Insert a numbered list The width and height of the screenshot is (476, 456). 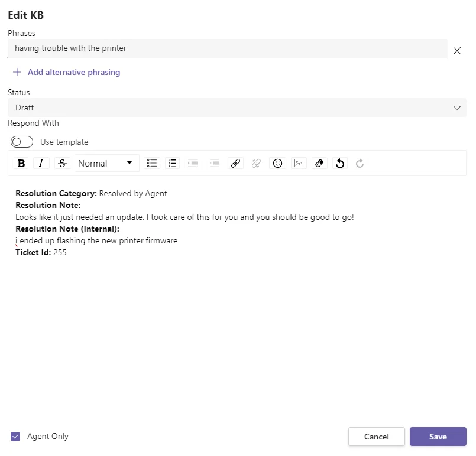click(x=172, y=164)
